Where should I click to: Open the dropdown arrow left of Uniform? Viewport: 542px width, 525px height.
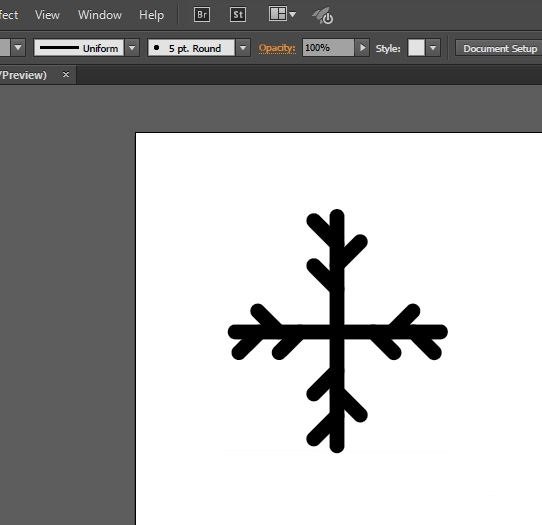pyautogui.click(x=18, y=48)
